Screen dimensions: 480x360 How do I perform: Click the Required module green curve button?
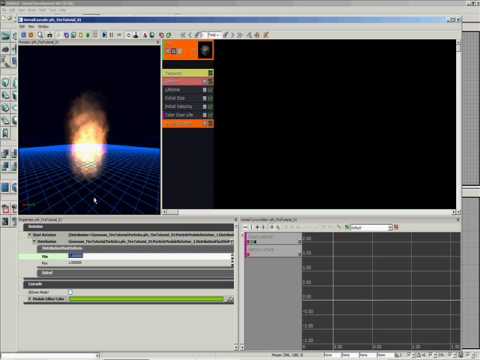pyautogui.click(x=210, y=73)
